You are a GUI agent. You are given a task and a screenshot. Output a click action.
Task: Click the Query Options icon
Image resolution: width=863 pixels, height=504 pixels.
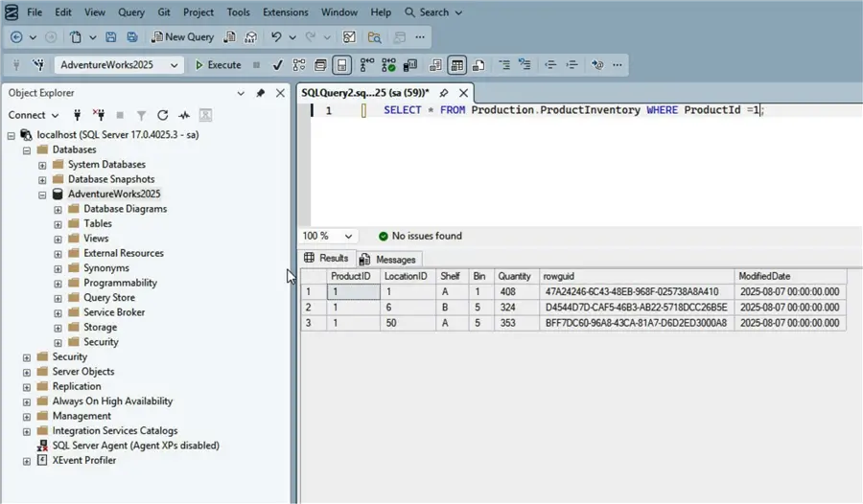coord(320,65)
